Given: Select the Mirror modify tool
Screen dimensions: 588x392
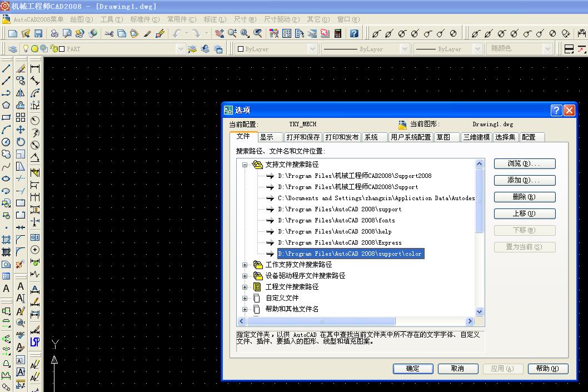Looking at the screenshot, I should coord(21,93).
